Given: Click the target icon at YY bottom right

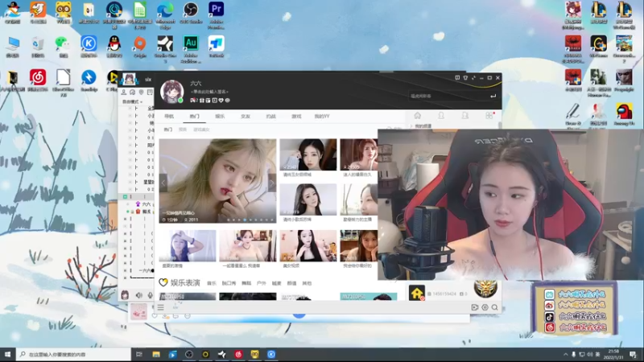Looking at the screenshot, I should pos(485,307).
